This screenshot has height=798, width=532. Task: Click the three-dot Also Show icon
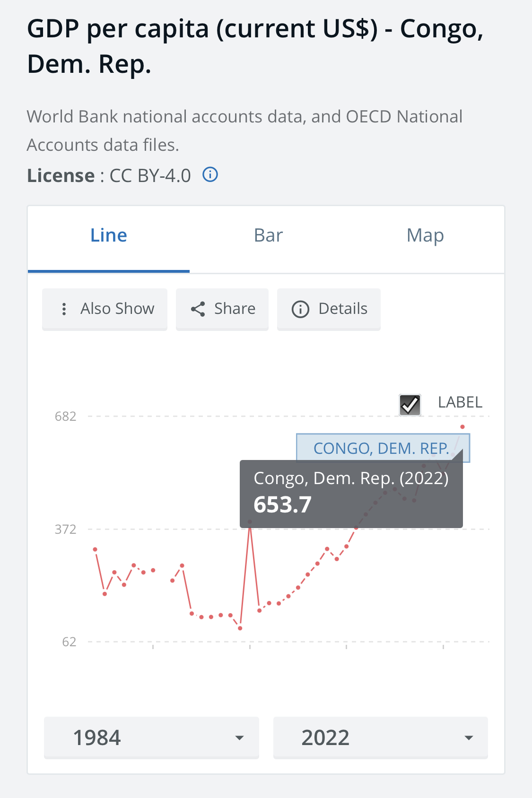[x=64, y=309]
